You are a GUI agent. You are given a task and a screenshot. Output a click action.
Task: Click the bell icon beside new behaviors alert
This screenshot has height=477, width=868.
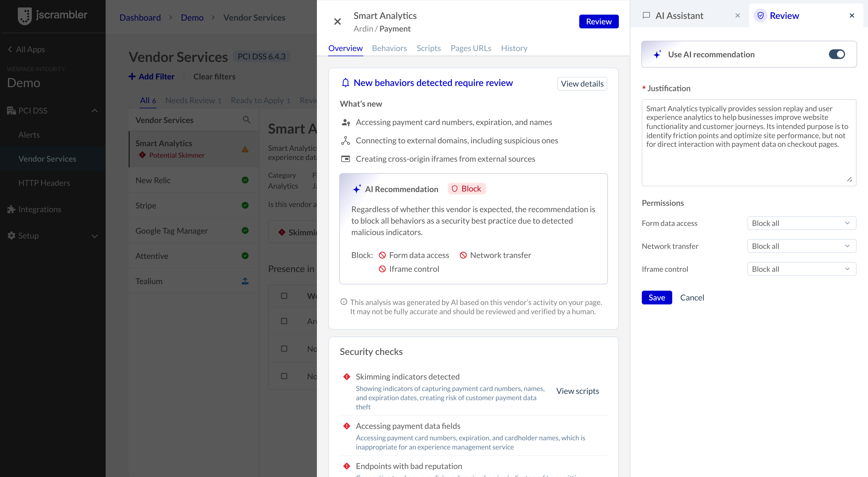tap(345, 83)
